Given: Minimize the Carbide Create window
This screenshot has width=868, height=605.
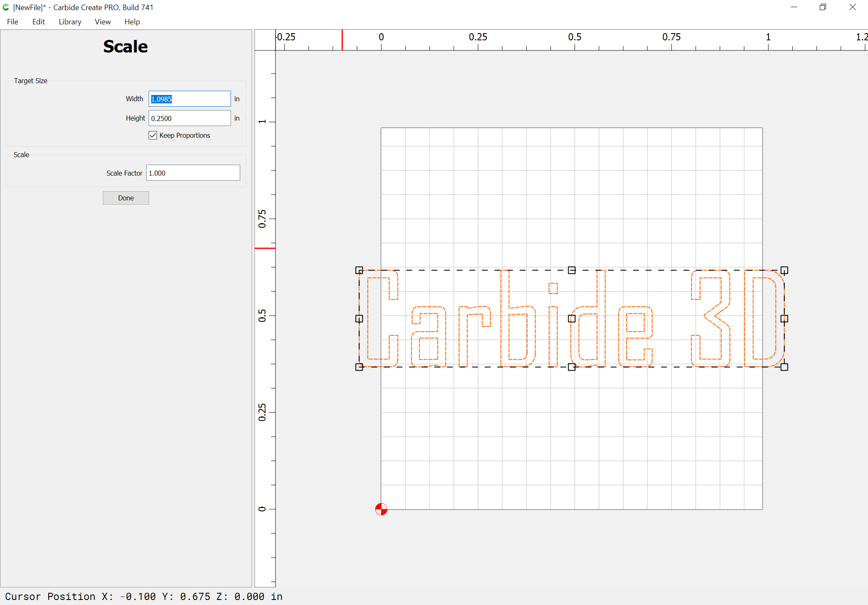Looking at the screenshot, I should click(x=794, y=7).
